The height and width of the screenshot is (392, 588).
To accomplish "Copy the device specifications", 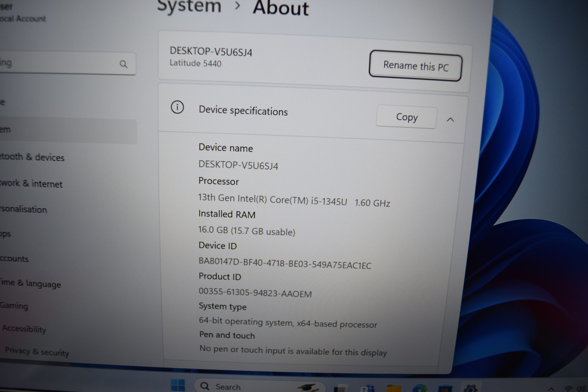I will coord(407,117).
